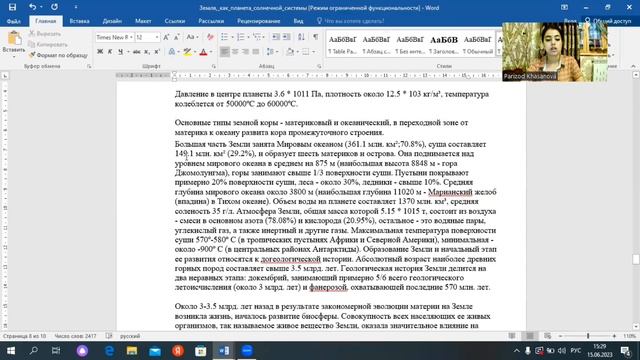Screen dimensions: 640x360
Task: Switch to the Макет tab
Action: point(143,21)
